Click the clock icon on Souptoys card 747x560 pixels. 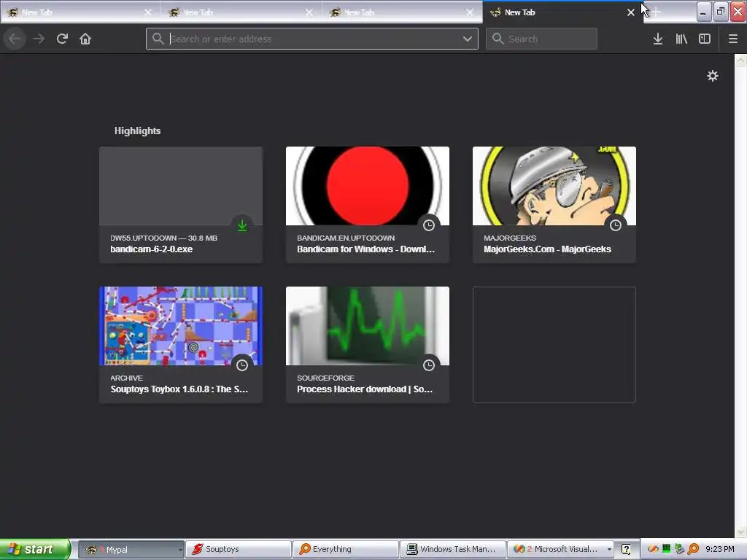pyautogui.click(x=242, y=365)
